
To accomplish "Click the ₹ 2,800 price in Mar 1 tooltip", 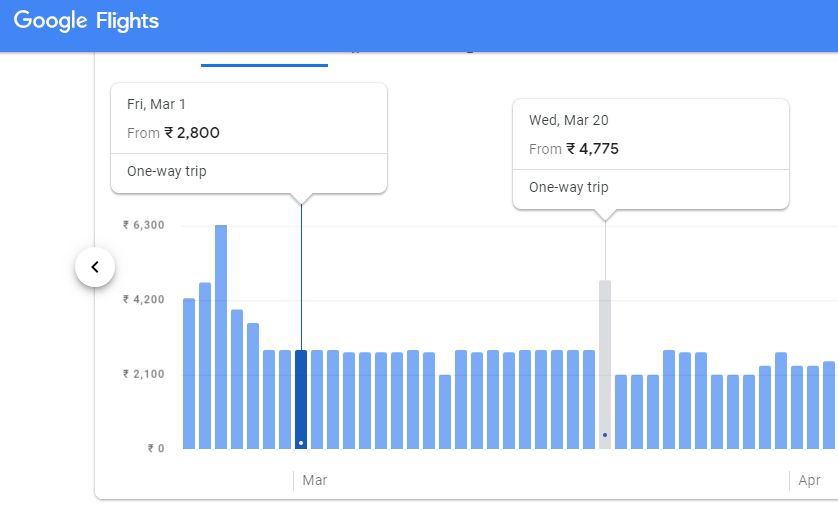I will [x=192, y=133].
